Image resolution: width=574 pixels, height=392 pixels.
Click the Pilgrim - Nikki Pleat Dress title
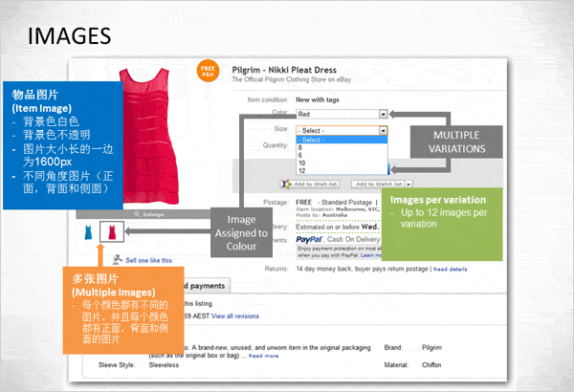point(284,70)
